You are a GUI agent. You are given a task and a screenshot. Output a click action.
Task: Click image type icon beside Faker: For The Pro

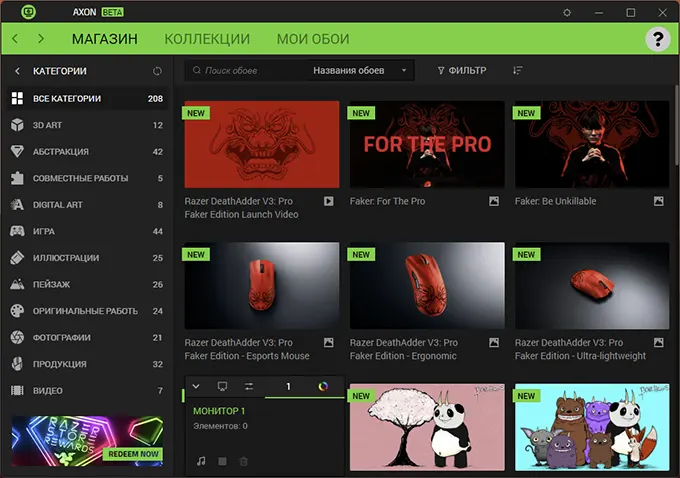pyautogui.click(x=494, y=201)
